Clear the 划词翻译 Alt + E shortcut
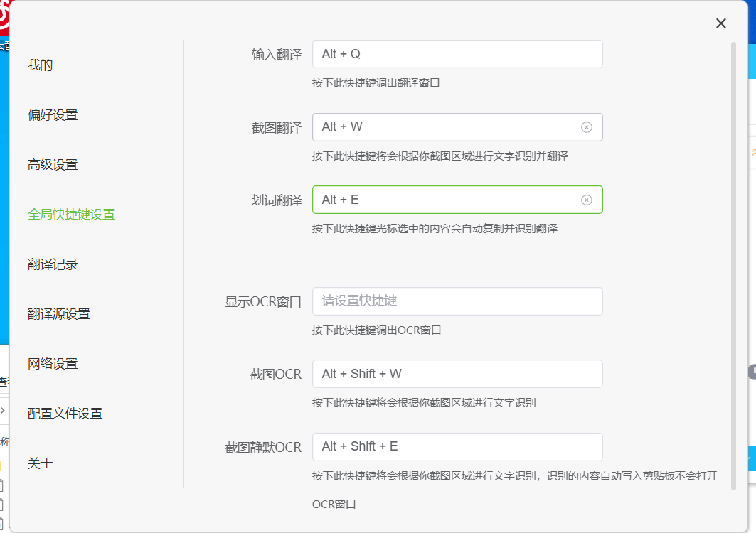This screenshot has height=533, width=756. point(586,200)
